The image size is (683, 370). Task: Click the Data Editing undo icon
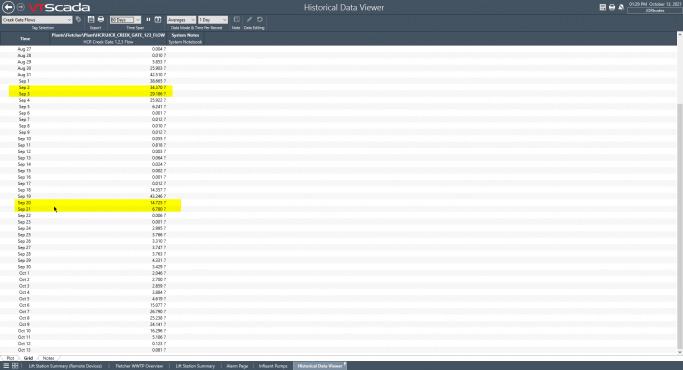click(x=260, y=20)
